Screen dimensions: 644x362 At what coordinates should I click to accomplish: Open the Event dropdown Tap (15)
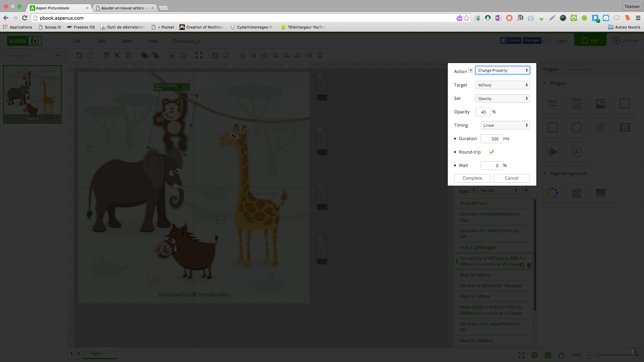498,190
